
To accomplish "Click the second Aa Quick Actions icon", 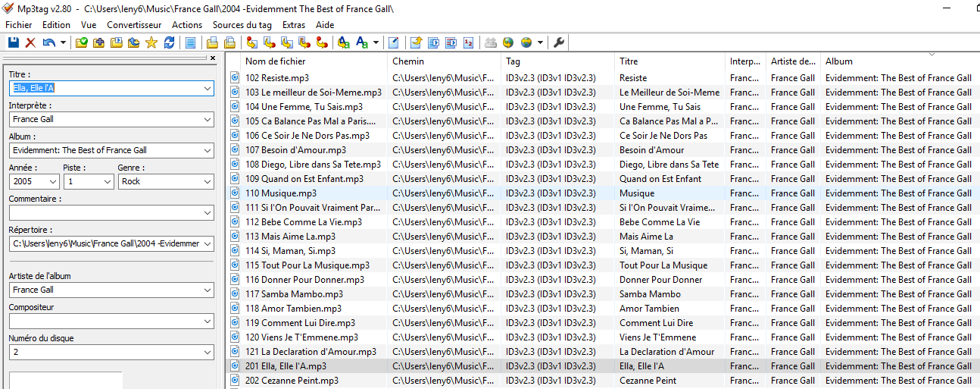I will (362, 42).
